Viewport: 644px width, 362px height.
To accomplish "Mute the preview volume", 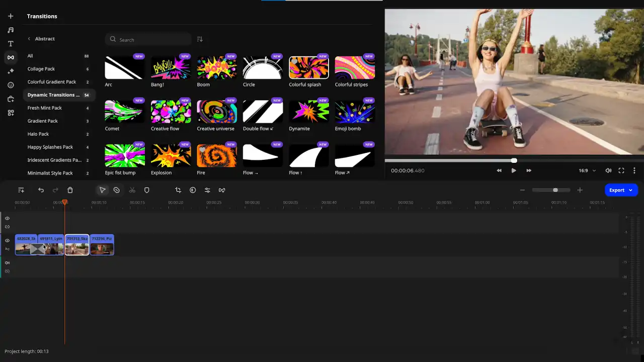I will [608, 170].
